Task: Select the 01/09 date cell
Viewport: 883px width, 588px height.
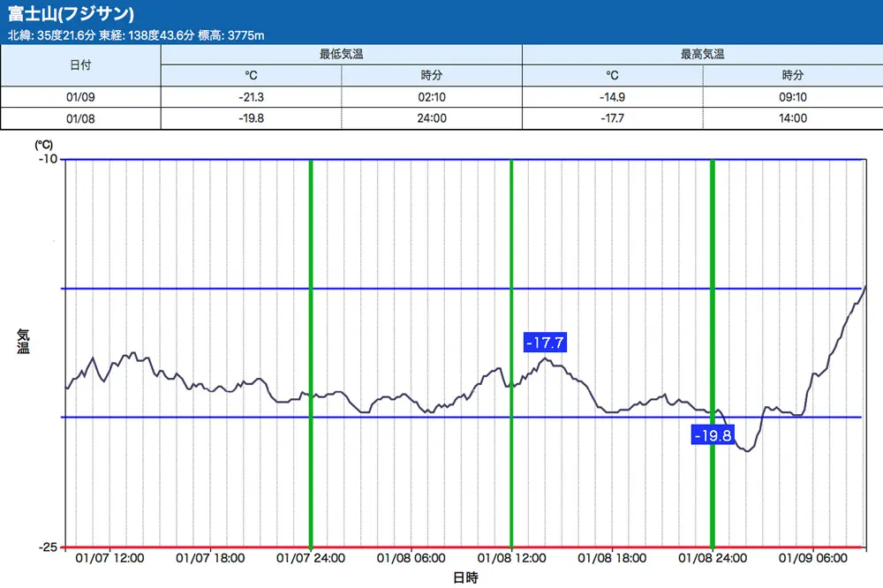Action: [80, 97]
